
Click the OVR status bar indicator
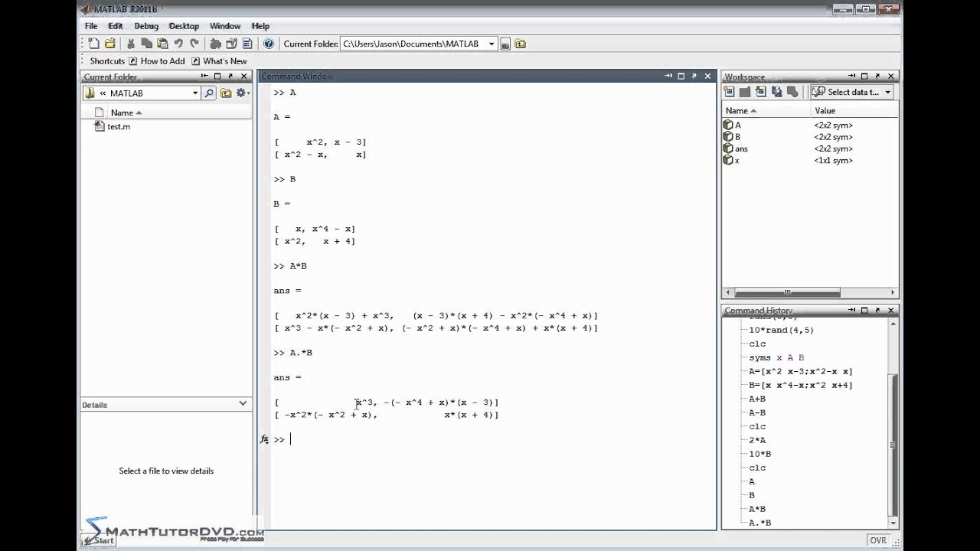878,540
